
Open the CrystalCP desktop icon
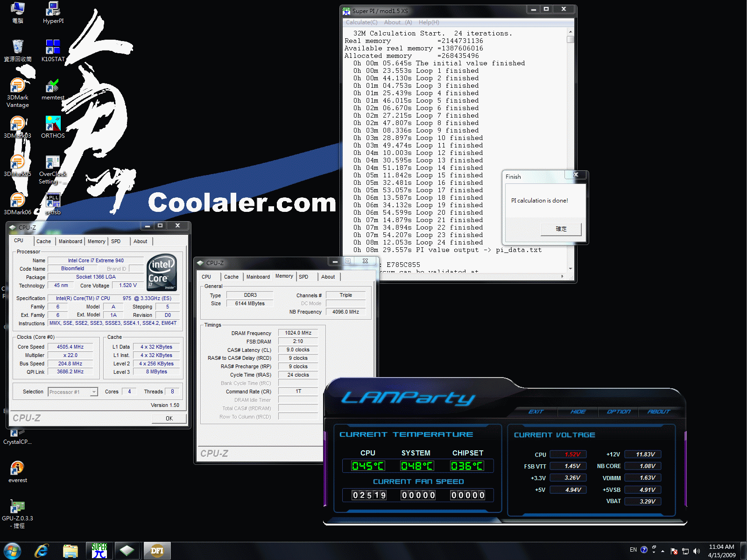pyautogui.click(x=18, y=436)
